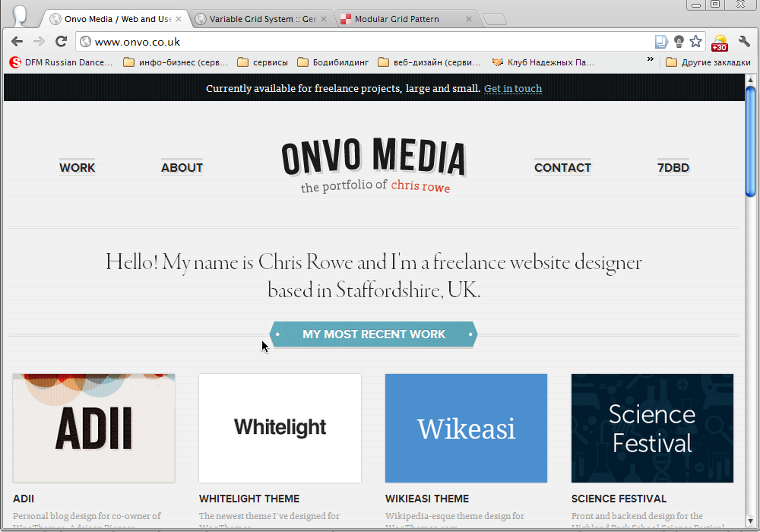Click the vertical scrollbar thumb

point(750,141)
